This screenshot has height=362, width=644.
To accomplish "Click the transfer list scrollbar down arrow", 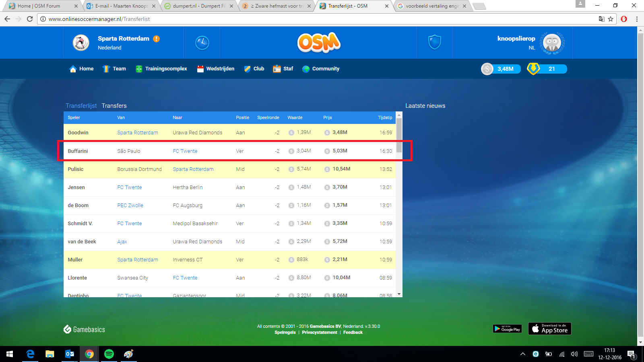I will tap(399, 294).
